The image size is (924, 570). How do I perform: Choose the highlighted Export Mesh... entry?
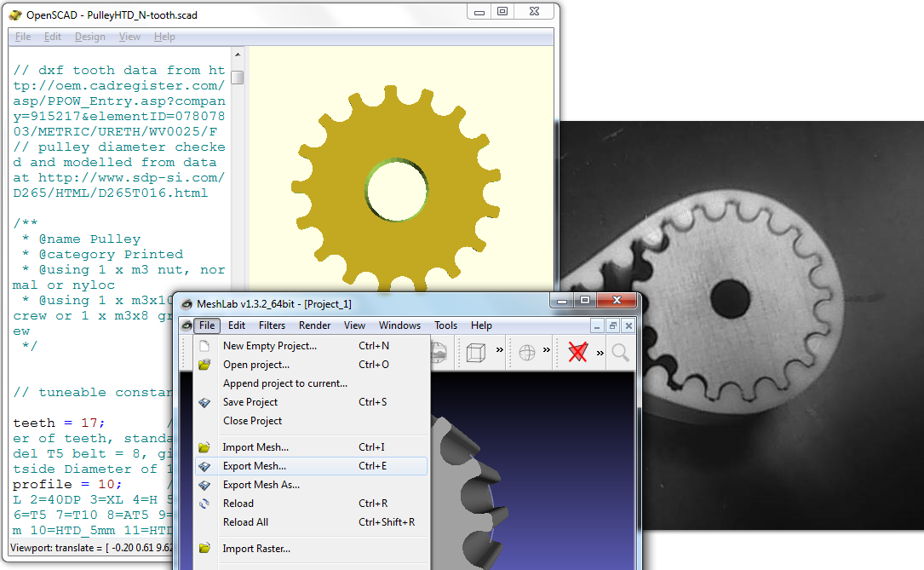[311, 466]
